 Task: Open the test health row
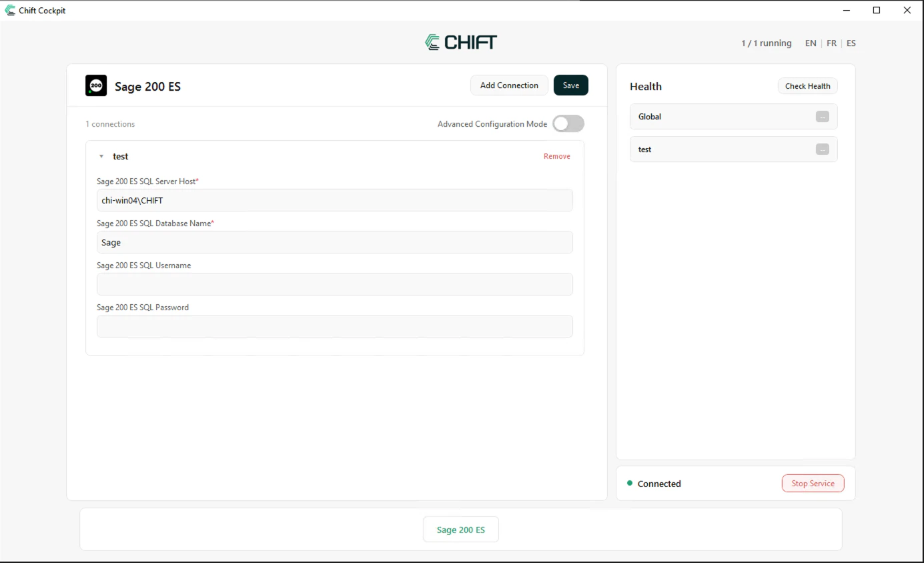coord(734,149)
